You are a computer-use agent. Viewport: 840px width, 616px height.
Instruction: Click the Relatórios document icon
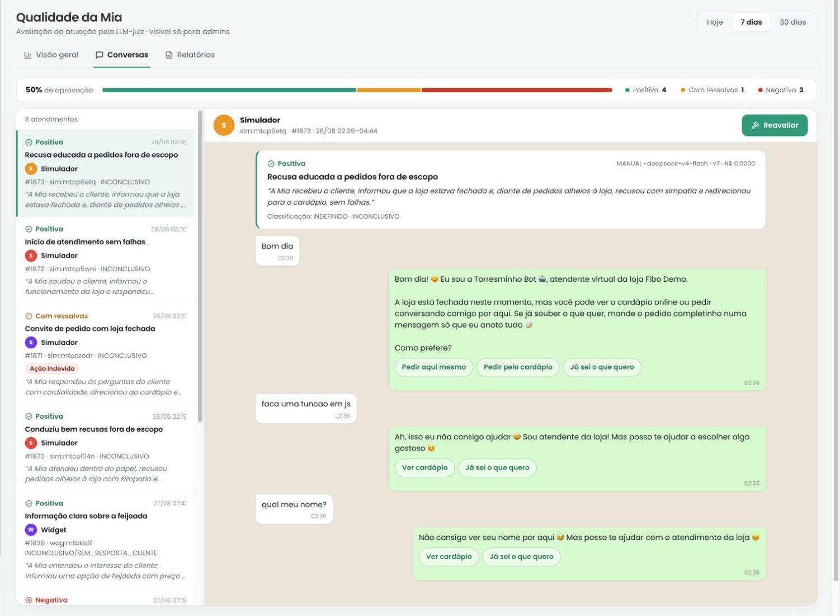coord(169,55)
